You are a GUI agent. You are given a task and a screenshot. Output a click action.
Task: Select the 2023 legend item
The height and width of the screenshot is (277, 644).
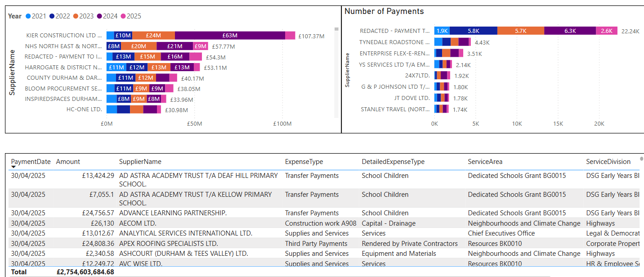click(83, 16)
